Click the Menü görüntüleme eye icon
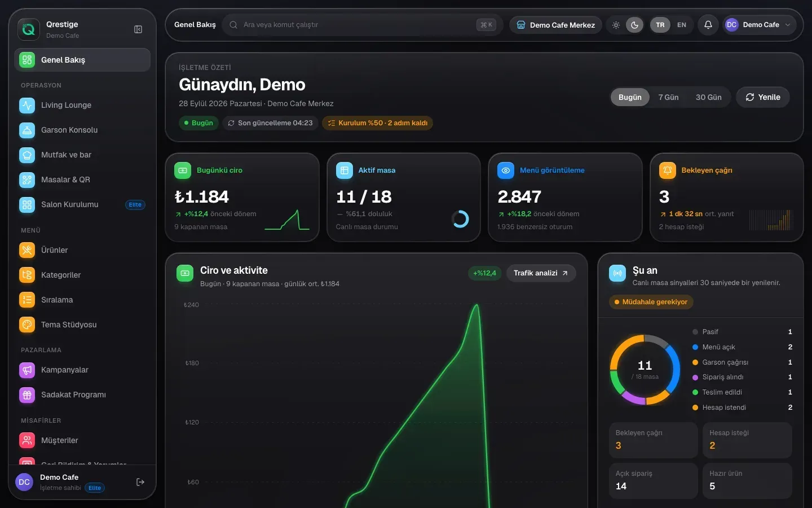Image resolution: width=812 pixels, height=508 pixels. 506,170
